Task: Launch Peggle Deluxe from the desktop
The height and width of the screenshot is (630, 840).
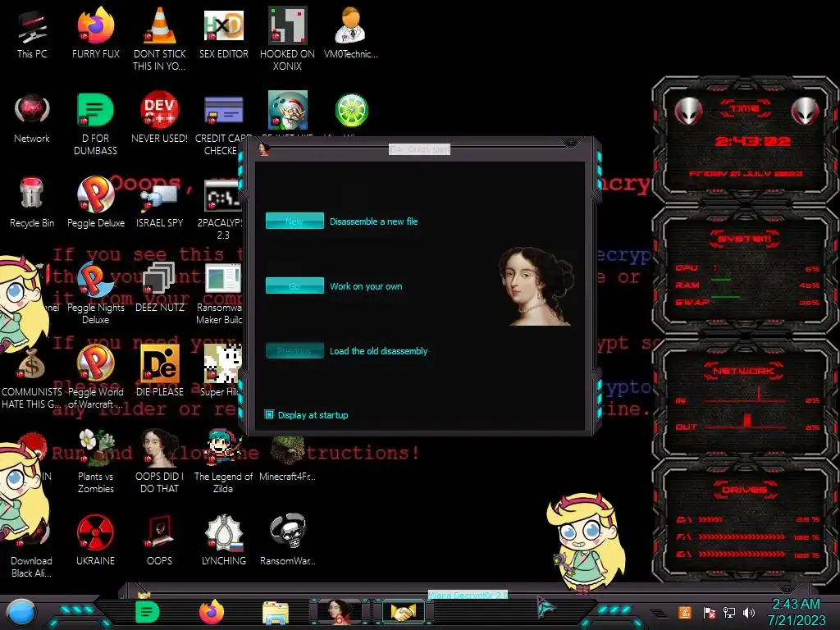Action: tap(95, 202)
